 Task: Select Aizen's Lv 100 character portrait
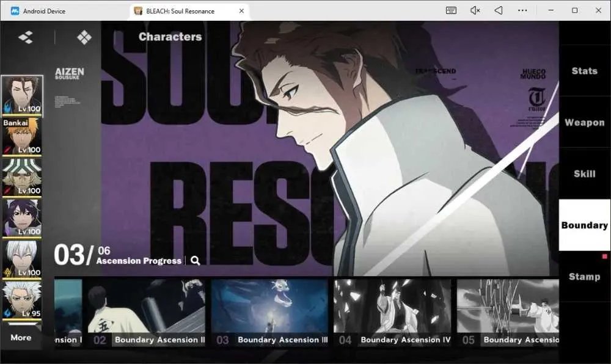pyautogui.click(x=22, y=96)
